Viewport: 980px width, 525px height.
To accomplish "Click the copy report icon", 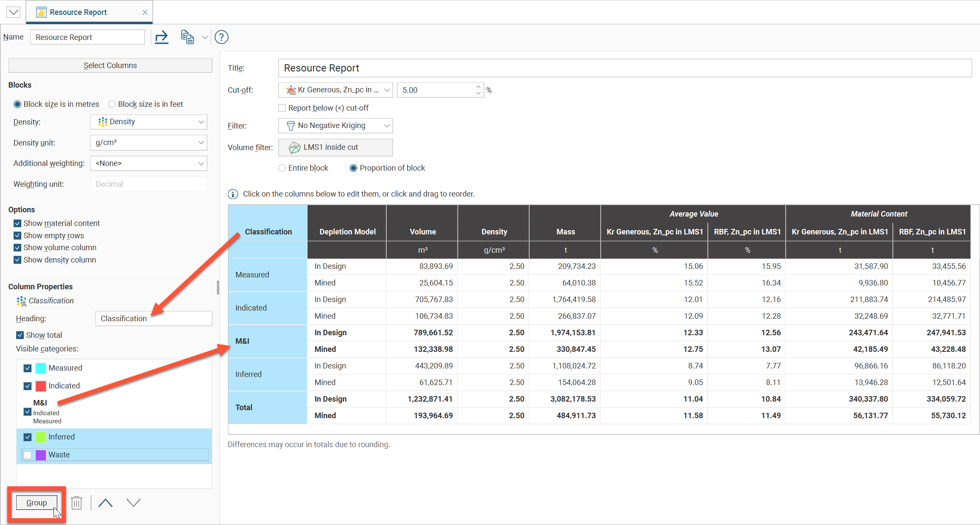I will pyautogui.click(x=187, y=37).
